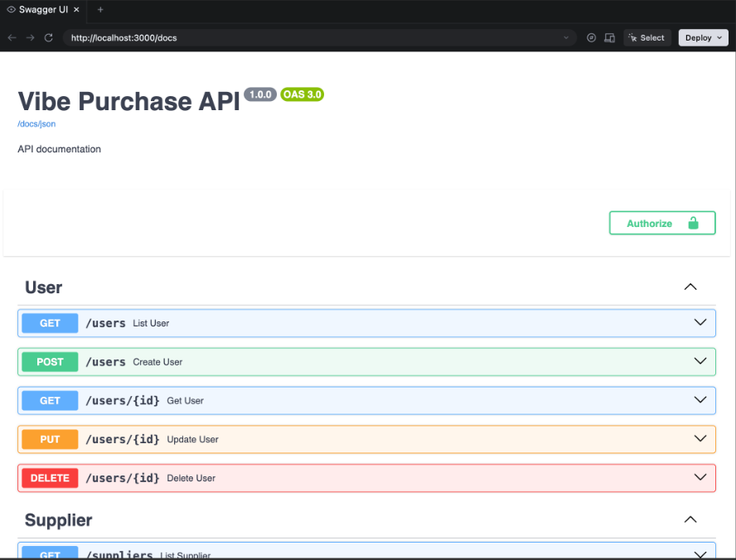Click the Get User summary text
This screenshot has height=560, width=736.
[x=185, y=401]
